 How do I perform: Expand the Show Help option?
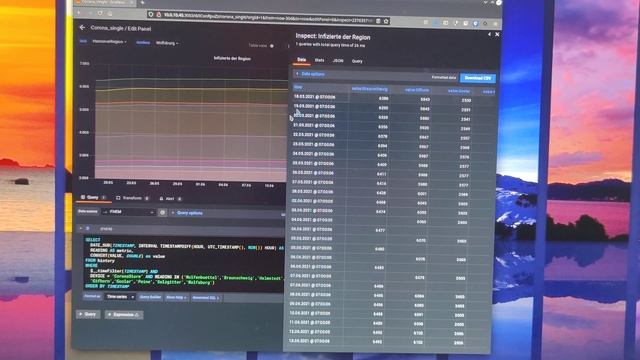(x=176, y=298)
